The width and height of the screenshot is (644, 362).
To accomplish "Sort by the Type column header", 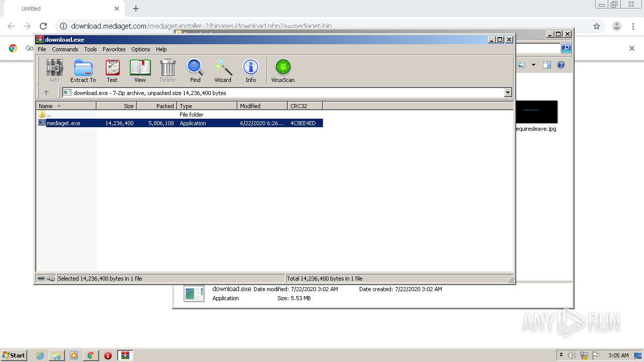I will [x=207, y=106].
